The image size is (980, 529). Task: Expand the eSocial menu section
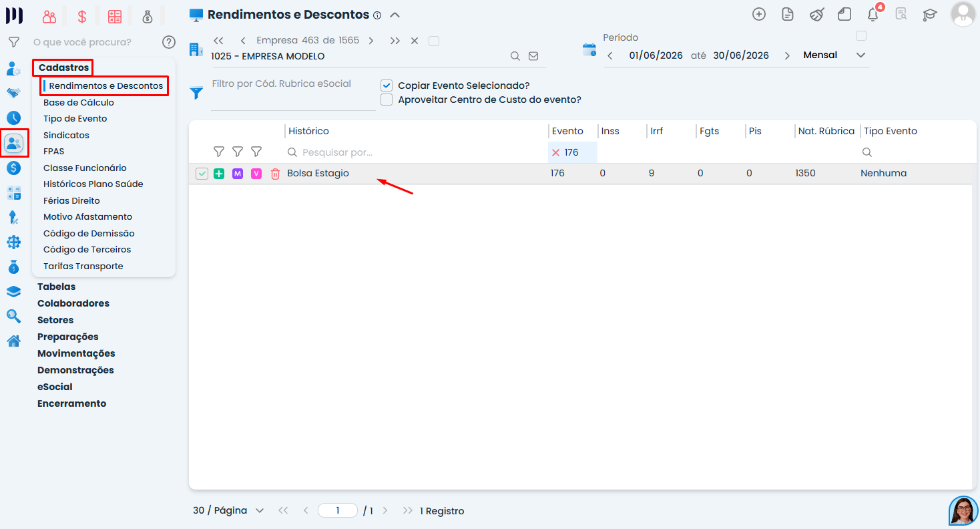tap(55, 387)
